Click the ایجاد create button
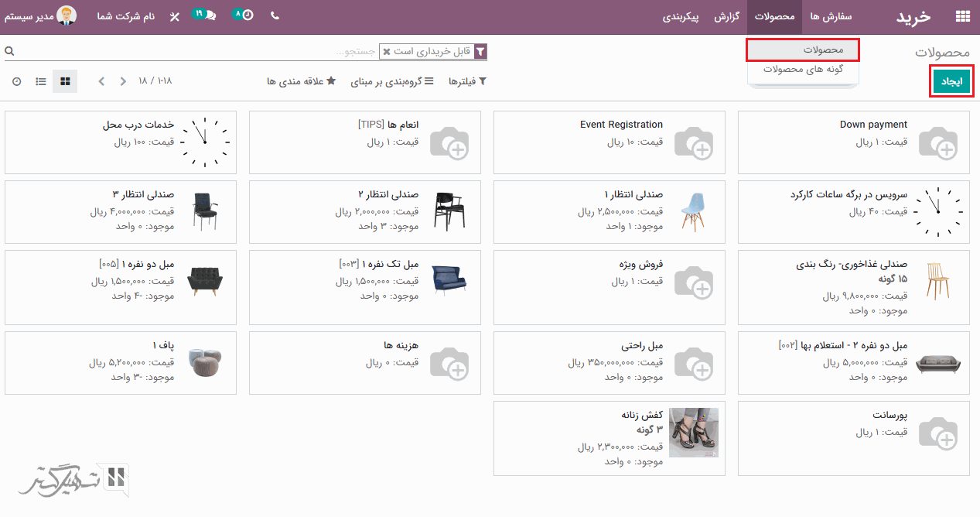The width and height of the screenshot is (980, 517). [951, 81]
